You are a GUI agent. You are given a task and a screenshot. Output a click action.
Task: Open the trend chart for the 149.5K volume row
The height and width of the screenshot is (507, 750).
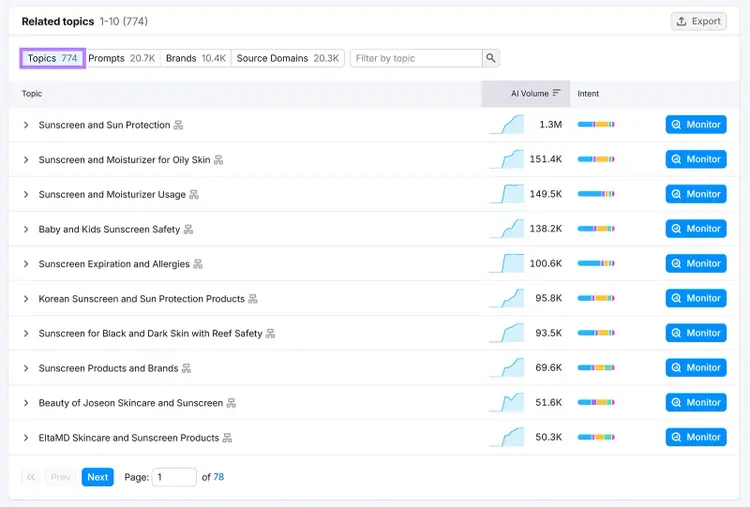(x=507, y=194)
